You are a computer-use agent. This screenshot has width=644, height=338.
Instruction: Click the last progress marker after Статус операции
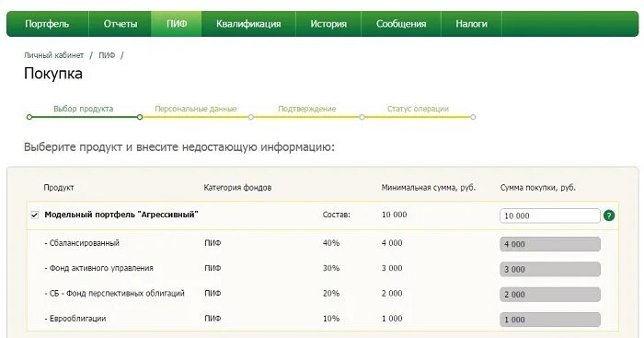473,117
